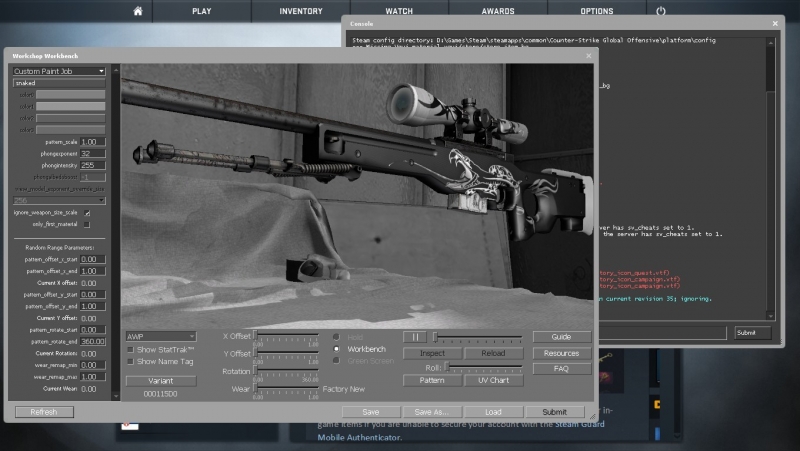Enable Show StatTrak checkbox
This screenshot has height=451, width=800.
click(x=131, y=349)
